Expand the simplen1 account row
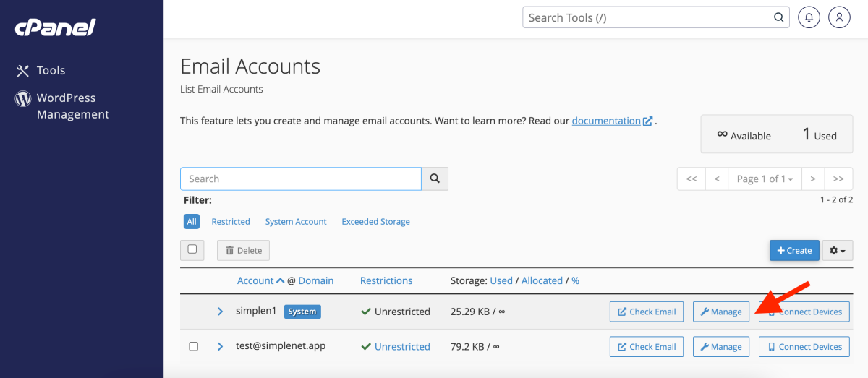The height and width of the screenshot is (378, 868). [x=220, y=312]
